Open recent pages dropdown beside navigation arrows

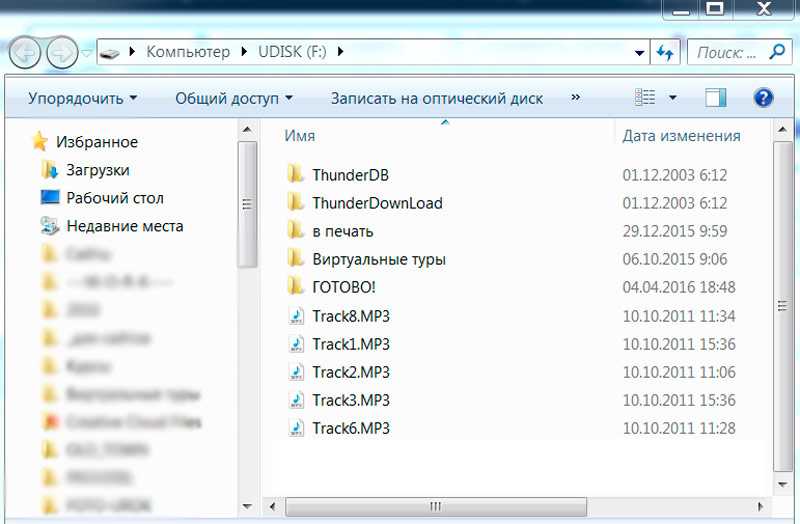pos(87,53)
